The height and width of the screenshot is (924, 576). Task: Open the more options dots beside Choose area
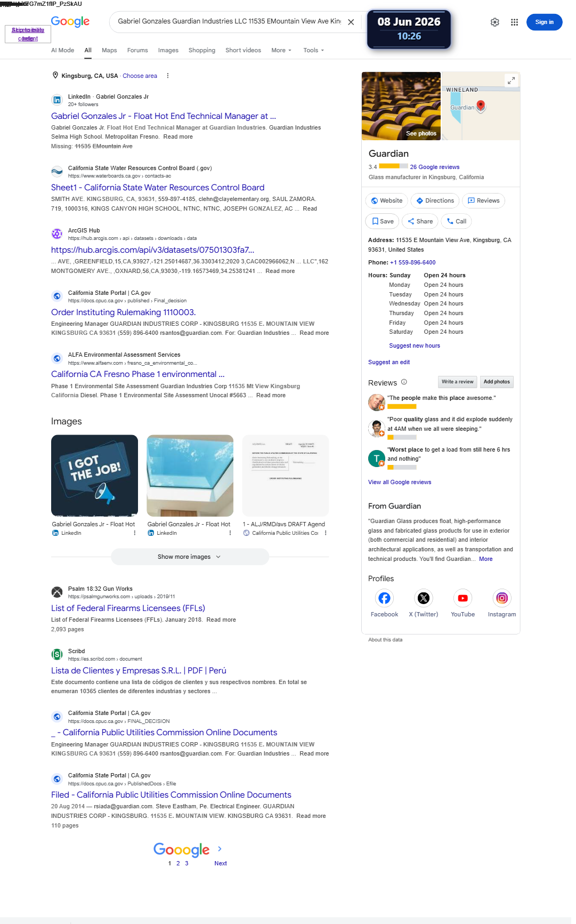pyautogui.click(x=168, y=76)
